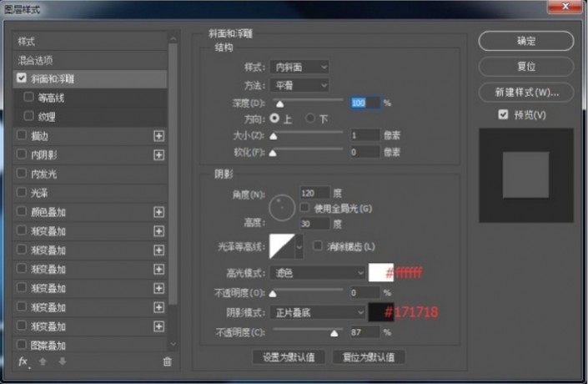Delete the effect with the trash icon
The height and width of the screenshot is (384, 588).
[168, 361]
